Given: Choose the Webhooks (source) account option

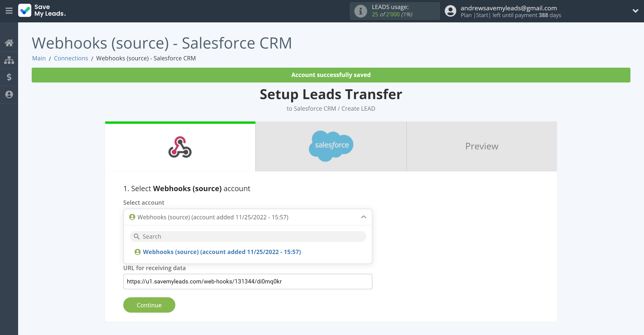Looking at the screenshot, I should (x=222, y=252).
